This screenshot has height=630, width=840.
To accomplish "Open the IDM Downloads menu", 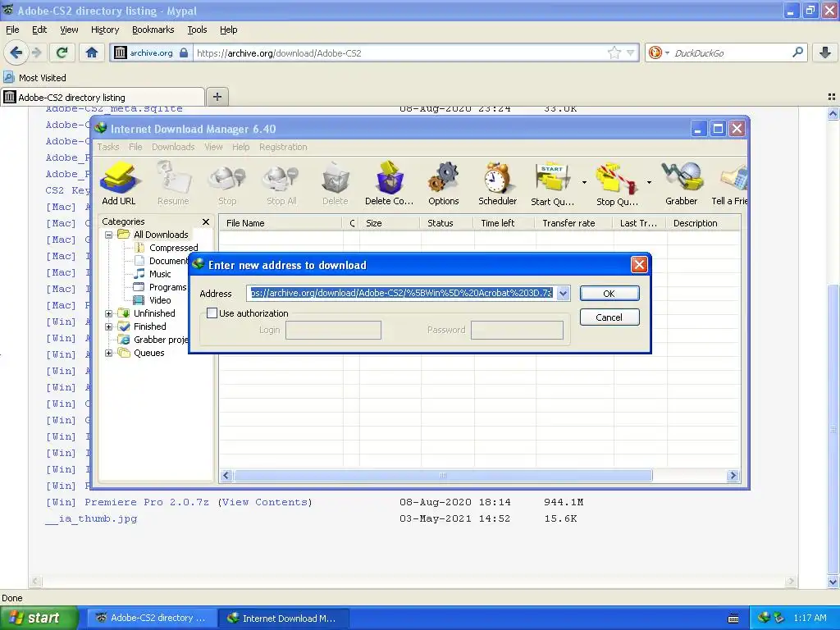I will tap(173, 147).
